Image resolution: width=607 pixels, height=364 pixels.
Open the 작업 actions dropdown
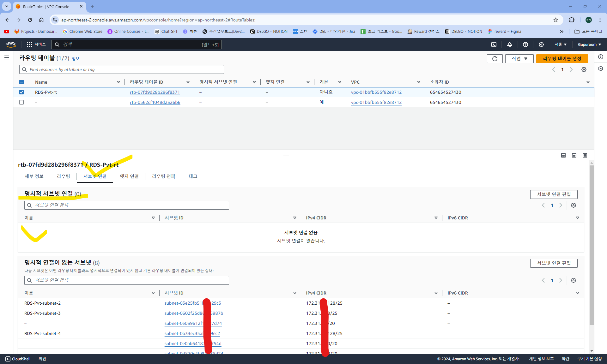point(519,59)
